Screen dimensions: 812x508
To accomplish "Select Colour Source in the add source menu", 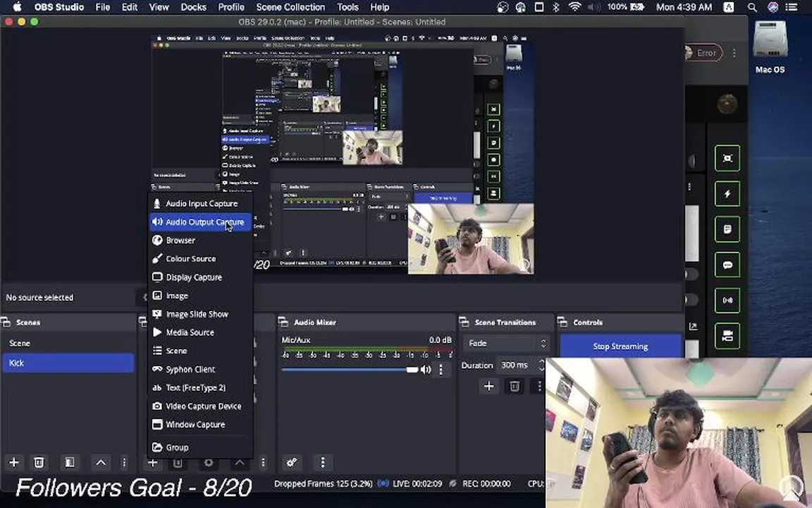I will coord(200,259).
